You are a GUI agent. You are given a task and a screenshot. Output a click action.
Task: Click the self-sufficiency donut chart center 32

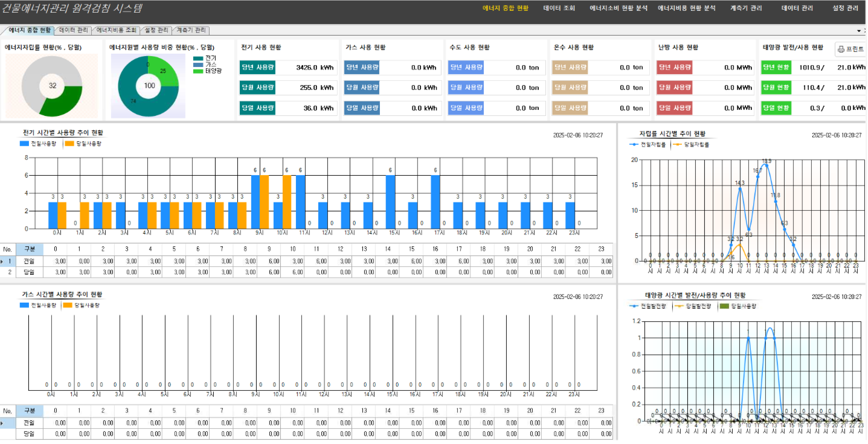click(x=53, y=86)
